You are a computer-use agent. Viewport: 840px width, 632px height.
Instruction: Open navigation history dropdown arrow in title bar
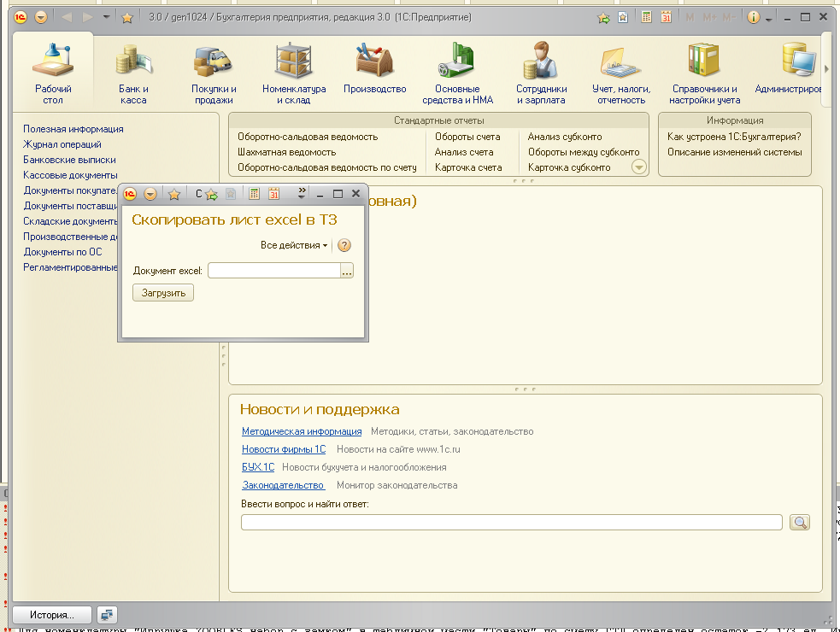pos(106,17)
